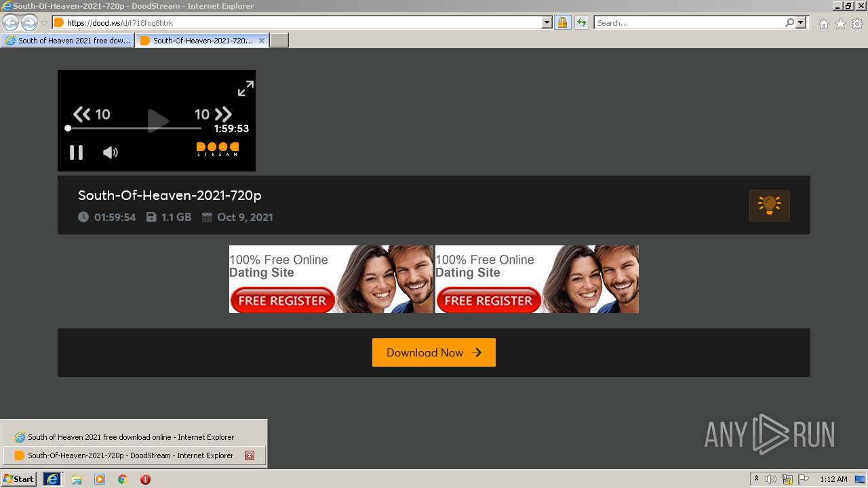Click the file size disk icon
868x488 pixels.
[151, 218]
